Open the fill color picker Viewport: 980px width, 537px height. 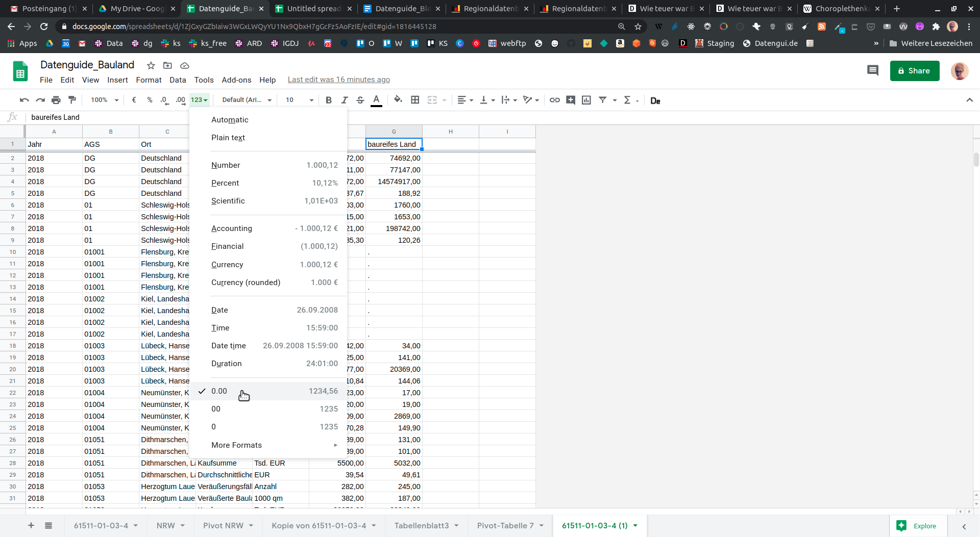tap(398, 100)
